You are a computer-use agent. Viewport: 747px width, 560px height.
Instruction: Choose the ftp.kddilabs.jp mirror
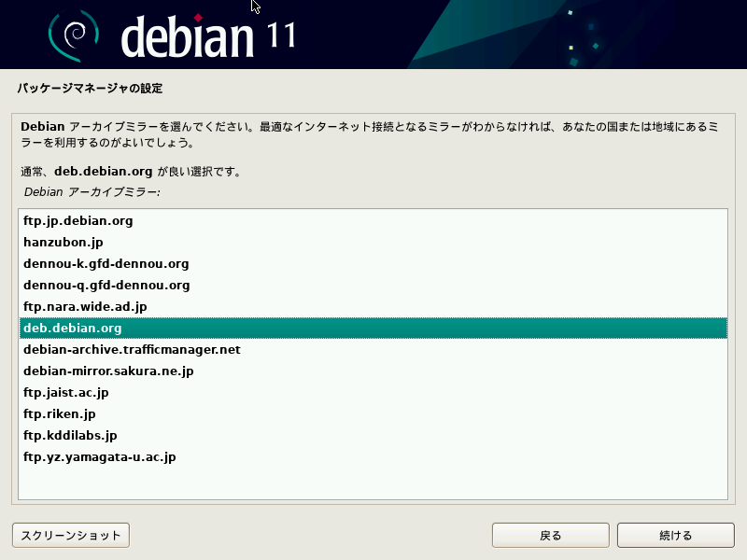pyautogui.click(x=373, y=435)
